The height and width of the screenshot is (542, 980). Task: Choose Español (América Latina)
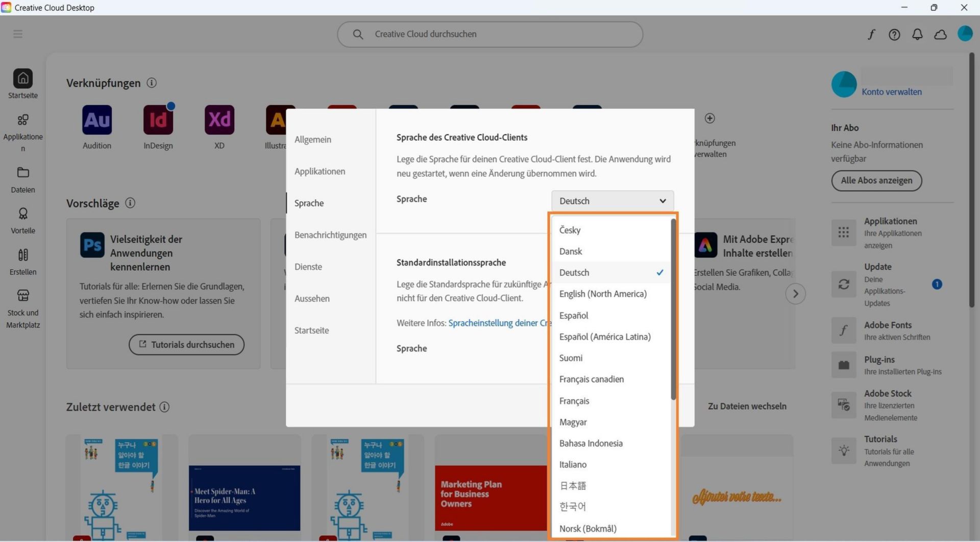(611, 337)
